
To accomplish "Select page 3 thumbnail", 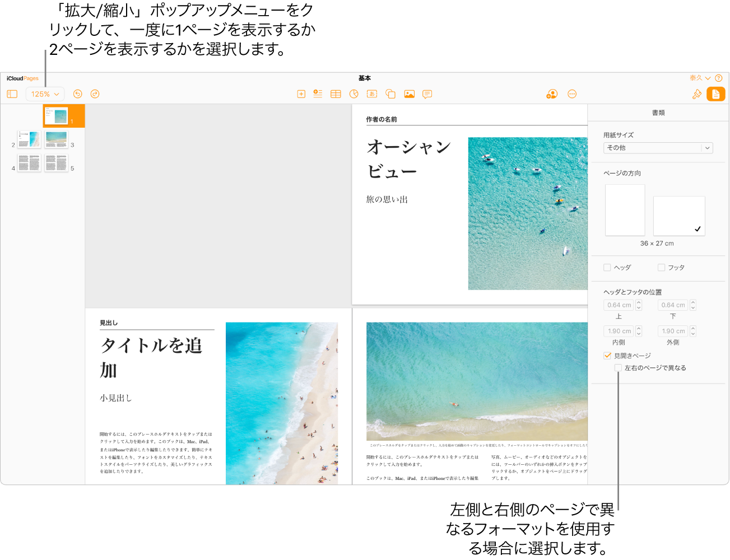I will [x=57, y=139].
